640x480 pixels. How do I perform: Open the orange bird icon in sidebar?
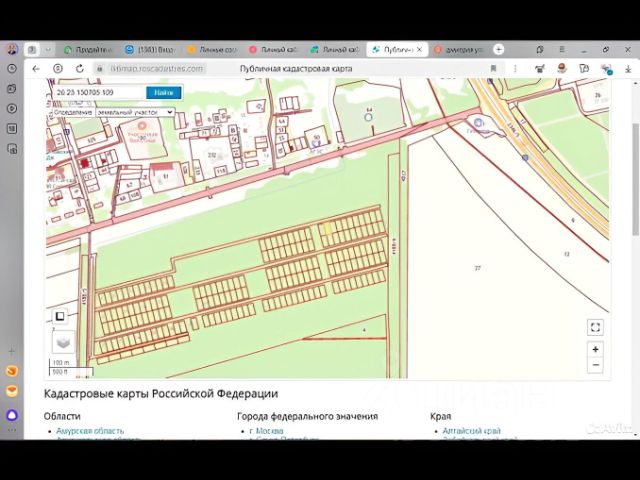12,371
